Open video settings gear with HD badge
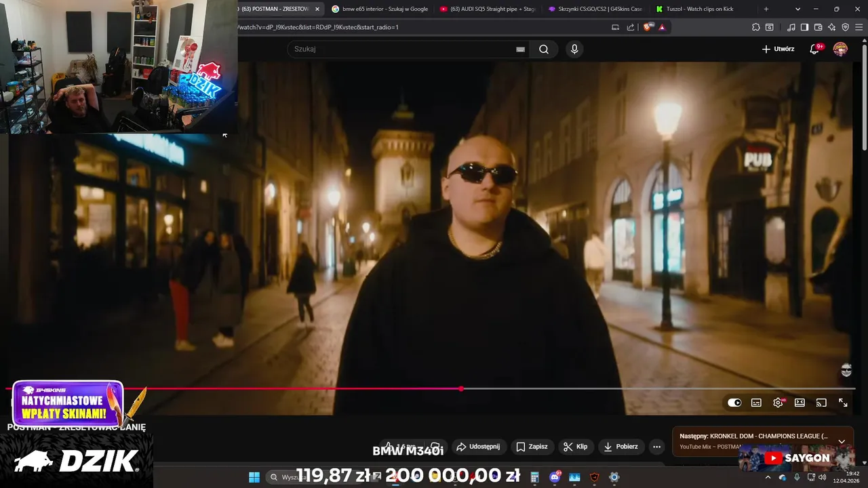This screenshot has width=868, height=488. pos(778,403)
